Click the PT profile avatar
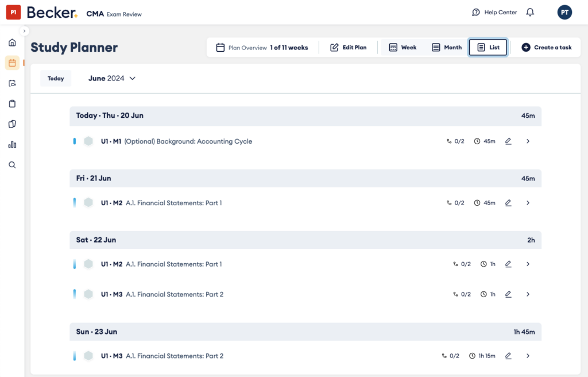Image resolution: width=588 pixels, height=377 pixels. 564,11
